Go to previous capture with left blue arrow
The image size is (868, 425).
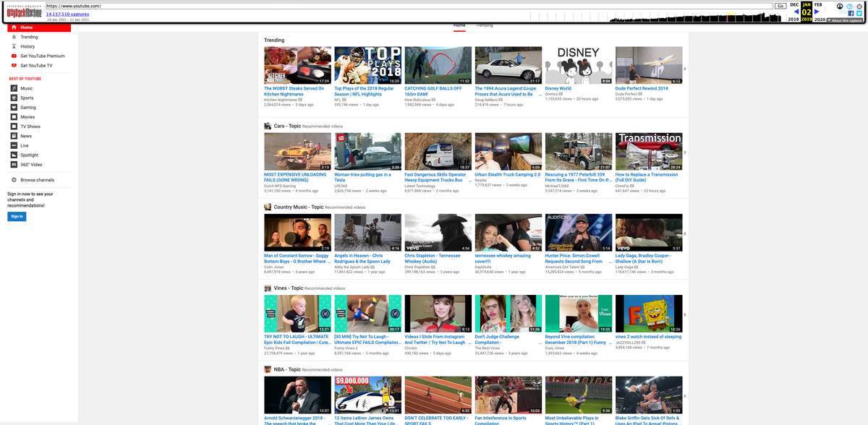click(796, 12)
